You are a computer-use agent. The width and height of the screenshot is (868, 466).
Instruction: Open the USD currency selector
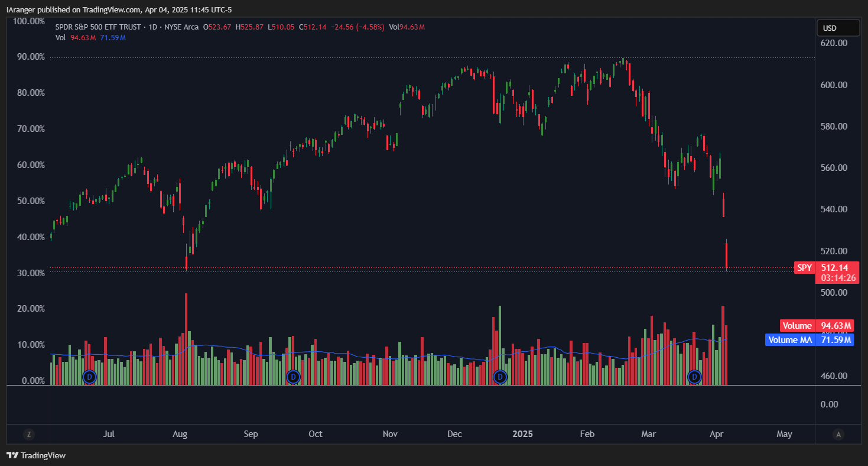click(838, 28)
